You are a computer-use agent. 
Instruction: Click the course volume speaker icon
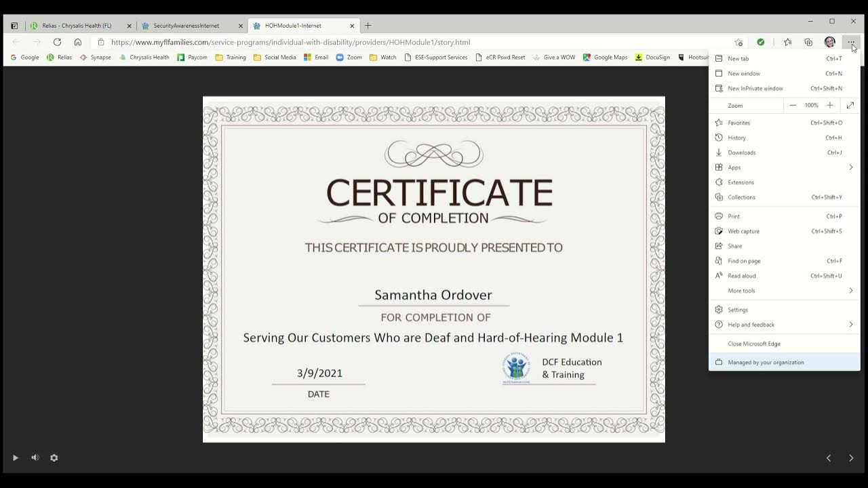point(35,458)
